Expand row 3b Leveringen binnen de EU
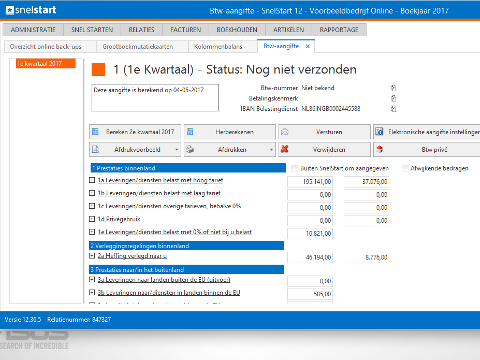This screenshot has width=480, height=360. [92, 292]
